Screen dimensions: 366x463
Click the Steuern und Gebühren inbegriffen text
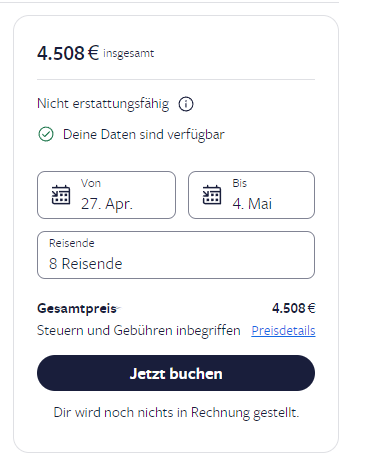[x=139, y=331]
